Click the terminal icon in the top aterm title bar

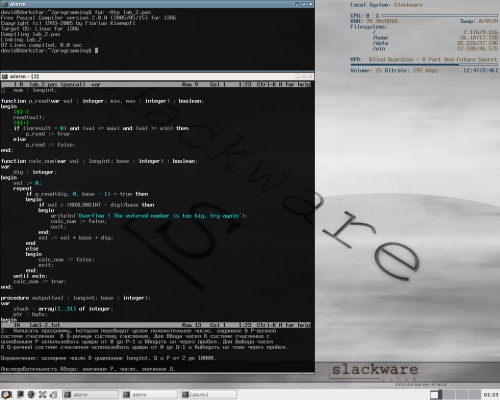(5, 4)
